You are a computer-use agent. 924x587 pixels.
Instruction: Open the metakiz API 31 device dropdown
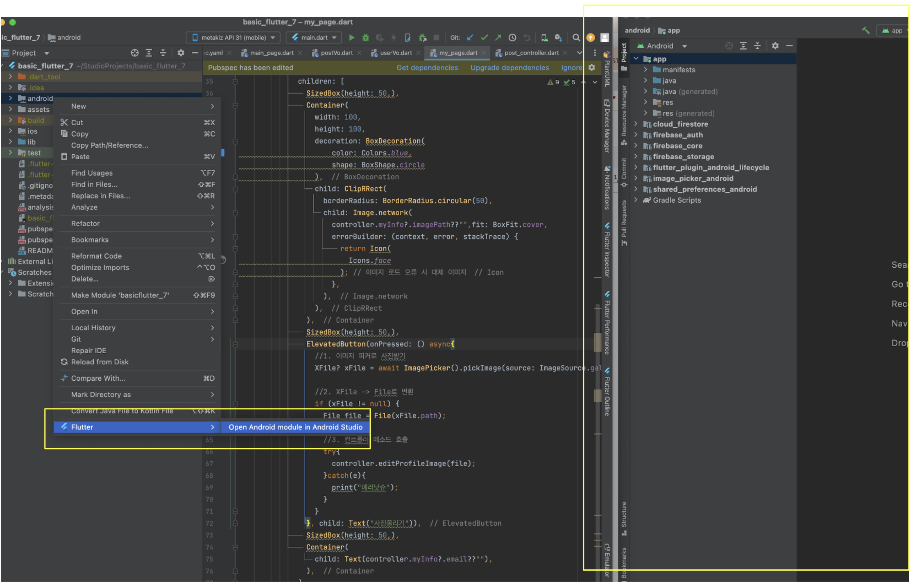233,38
